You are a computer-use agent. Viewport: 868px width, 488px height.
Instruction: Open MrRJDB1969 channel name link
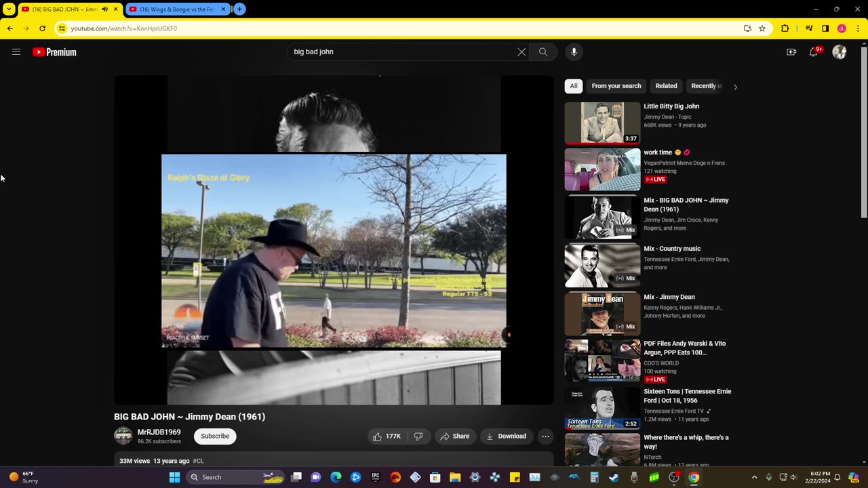coord(159,432)
